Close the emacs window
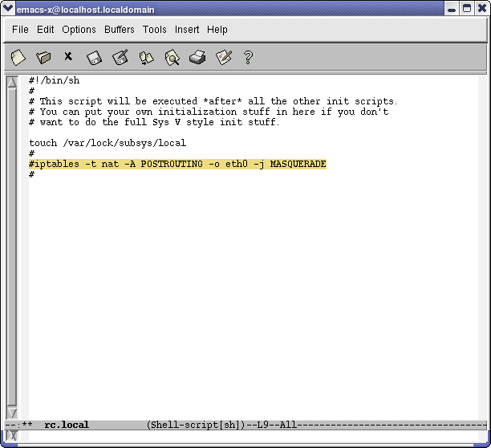Image resolution: width=491 pixels, height=448 pixels. pos(481,9)
